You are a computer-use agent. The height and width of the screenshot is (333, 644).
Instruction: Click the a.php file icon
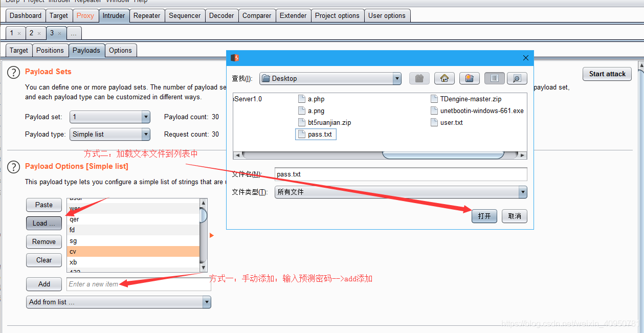click(302, 99)
